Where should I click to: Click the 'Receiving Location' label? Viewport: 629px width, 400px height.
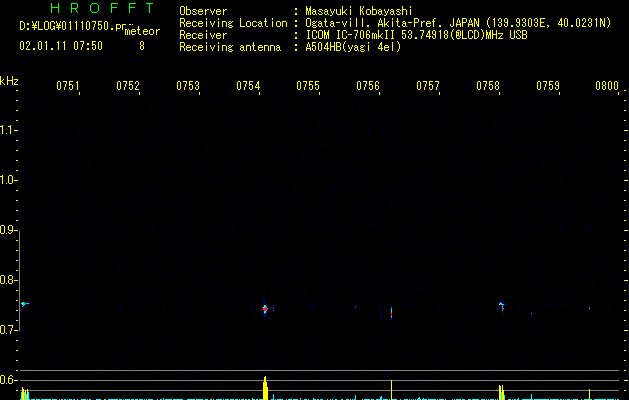tap(233, 23)
